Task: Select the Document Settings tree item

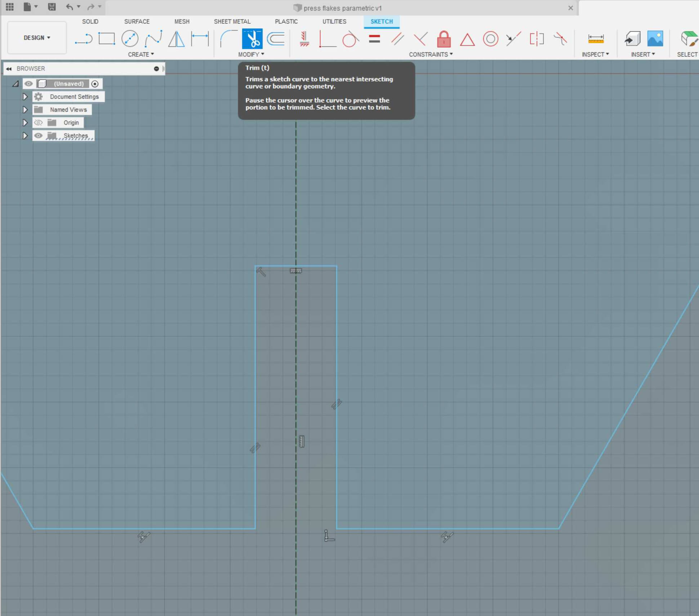Action: click(x=74, y=97)
